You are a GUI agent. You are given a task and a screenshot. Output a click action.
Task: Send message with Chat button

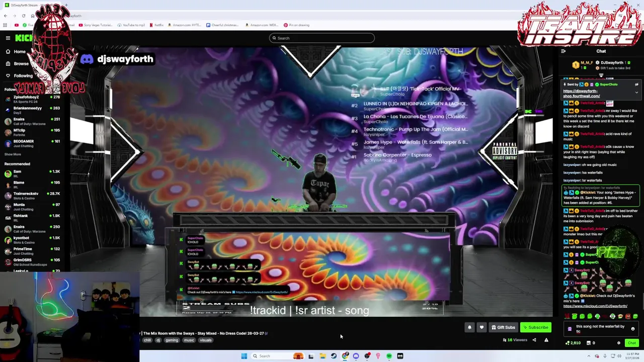coord(632,343)
